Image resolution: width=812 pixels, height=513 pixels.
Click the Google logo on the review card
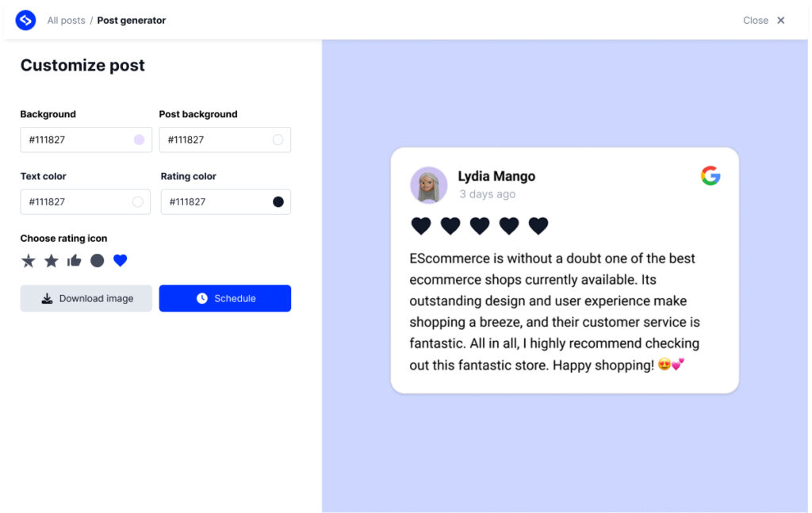tap(710, 176)
